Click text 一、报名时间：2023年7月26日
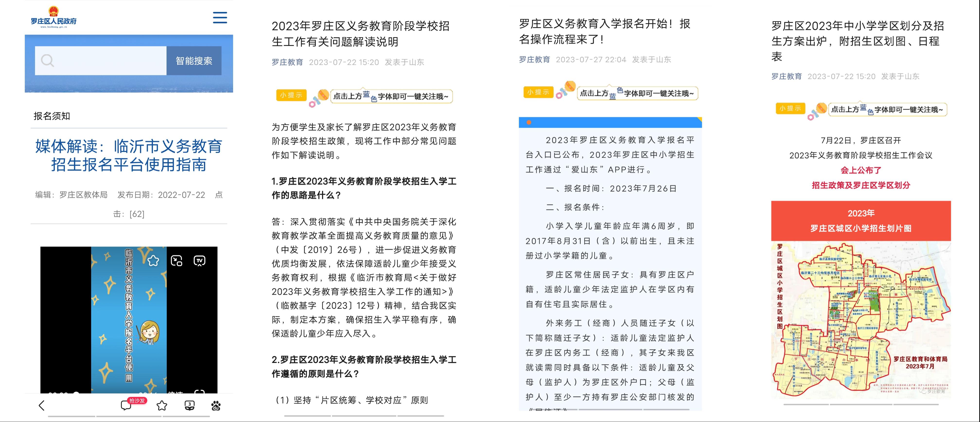This screenshot has height=422, width=980. point(611,189)
